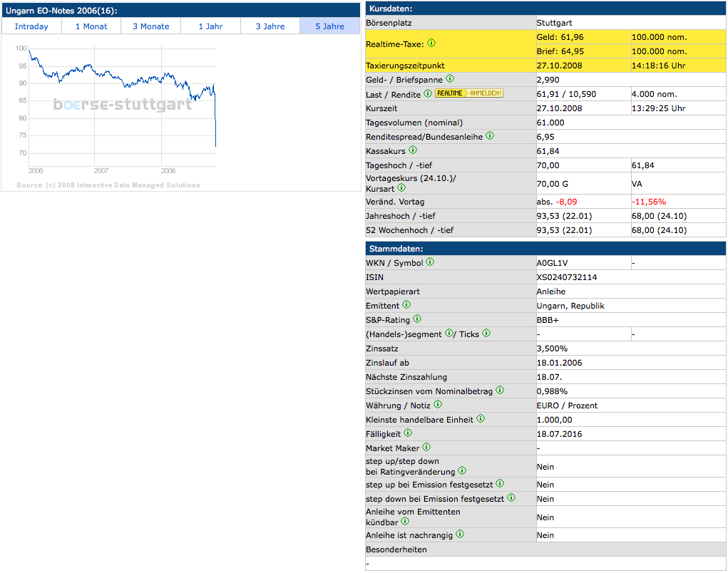Open info icon beside Kassakurs

pos(413,150)
